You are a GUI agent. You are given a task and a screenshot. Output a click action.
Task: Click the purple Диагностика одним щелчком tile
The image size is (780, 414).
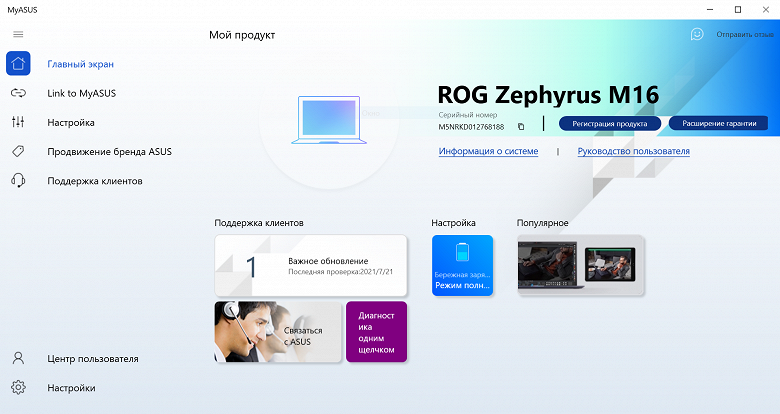click(377, 332)
